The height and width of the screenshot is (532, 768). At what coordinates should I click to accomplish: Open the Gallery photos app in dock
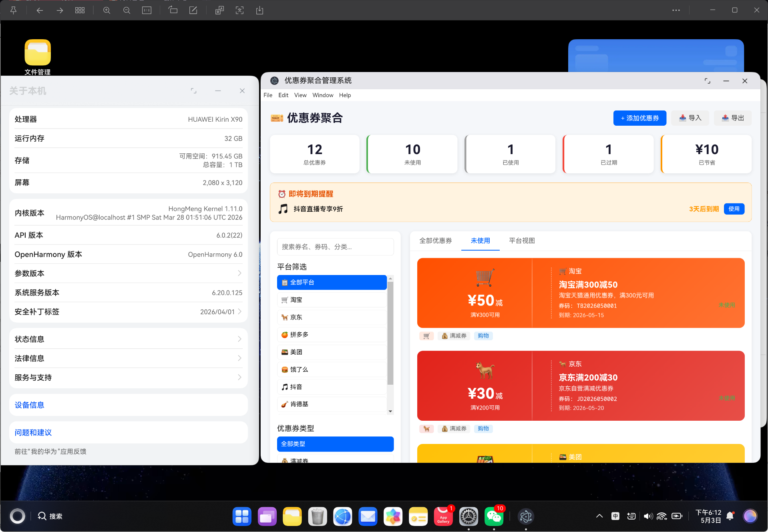pos(393,516)
